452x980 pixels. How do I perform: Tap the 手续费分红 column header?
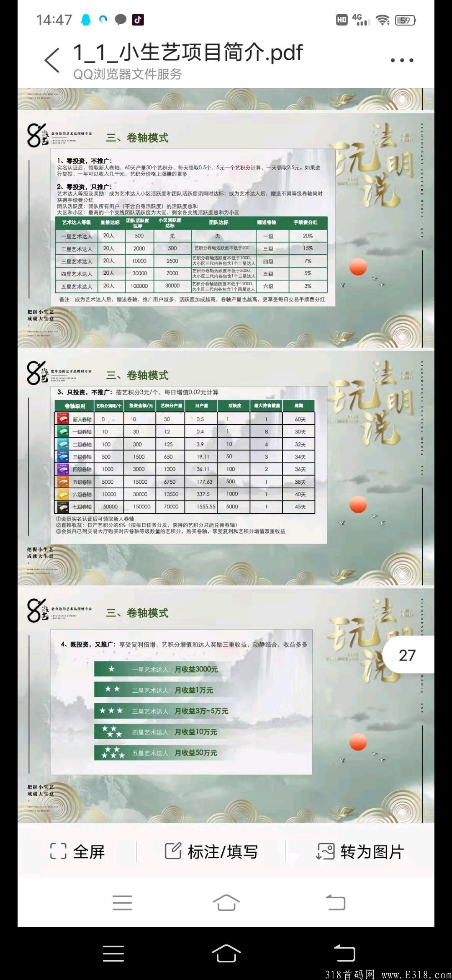point(306,222)
